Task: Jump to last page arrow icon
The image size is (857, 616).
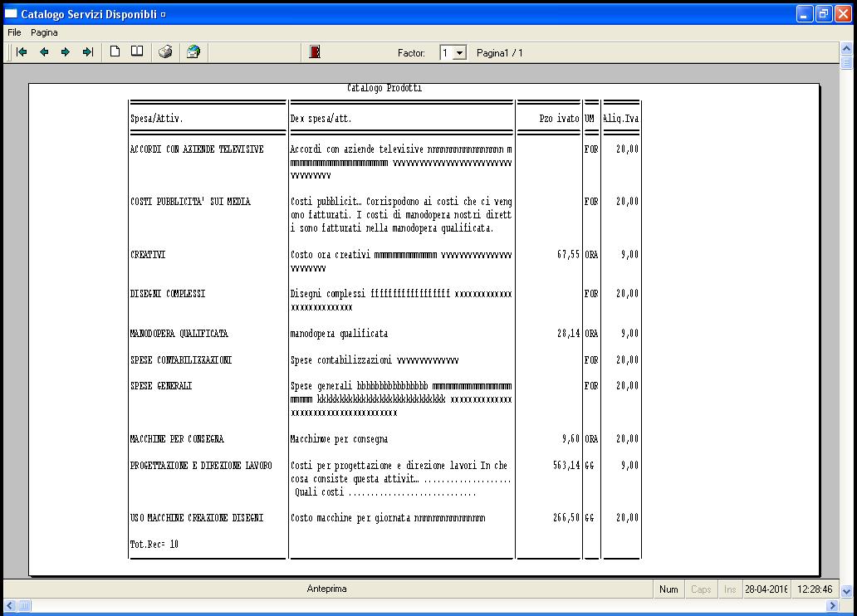Action: [88, 52]
